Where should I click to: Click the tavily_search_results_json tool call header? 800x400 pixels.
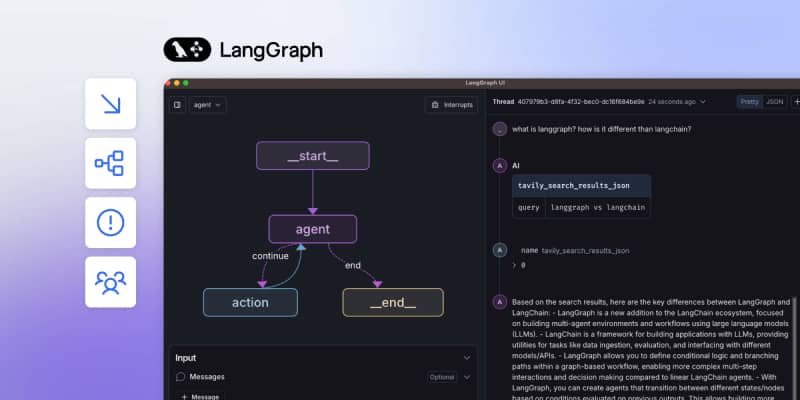(x=582, y=186)
